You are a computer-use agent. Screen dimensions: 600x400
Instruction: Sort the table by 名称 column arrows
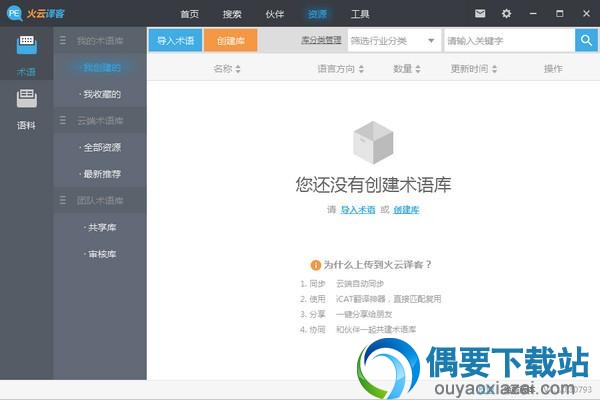[x=238, y=69]
